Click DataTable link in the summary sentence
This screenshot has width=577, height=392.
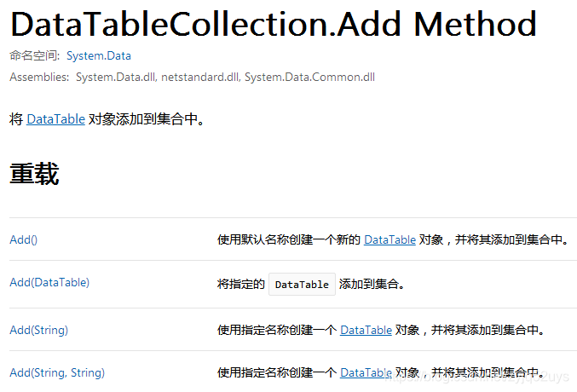(55, 119)
